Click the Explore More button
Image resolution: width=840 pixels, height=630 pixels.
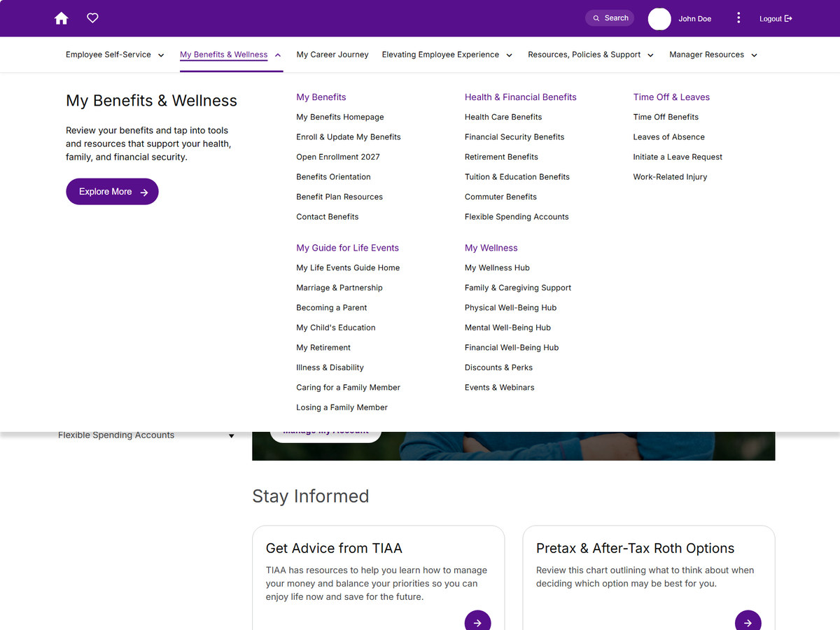(112, 192)
